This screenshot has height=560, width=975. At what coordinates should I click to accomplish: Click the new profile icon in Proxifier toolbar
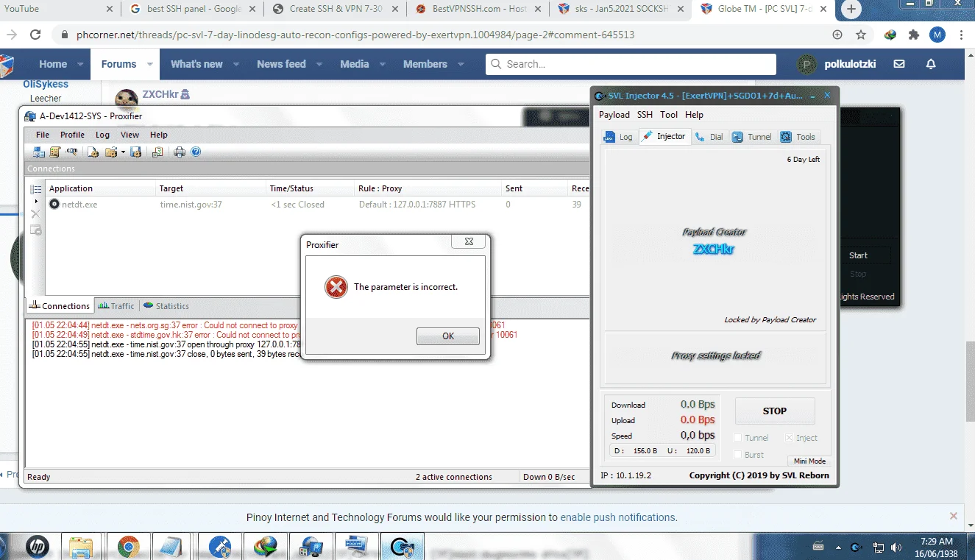click(93, 152)
